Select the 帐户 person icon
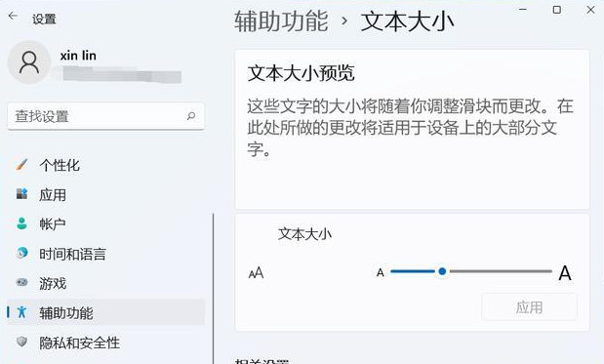 22,223
